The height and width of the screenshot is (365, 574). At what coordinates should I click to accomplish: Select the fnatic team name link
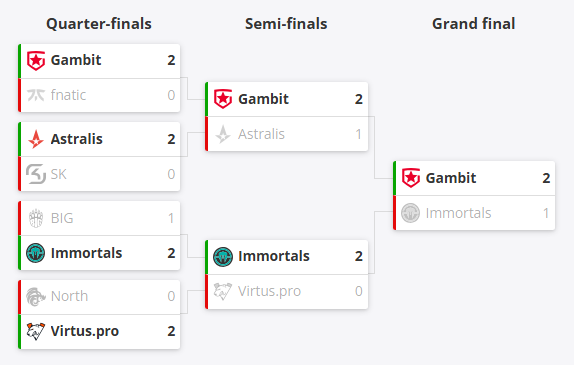(68, 95)
